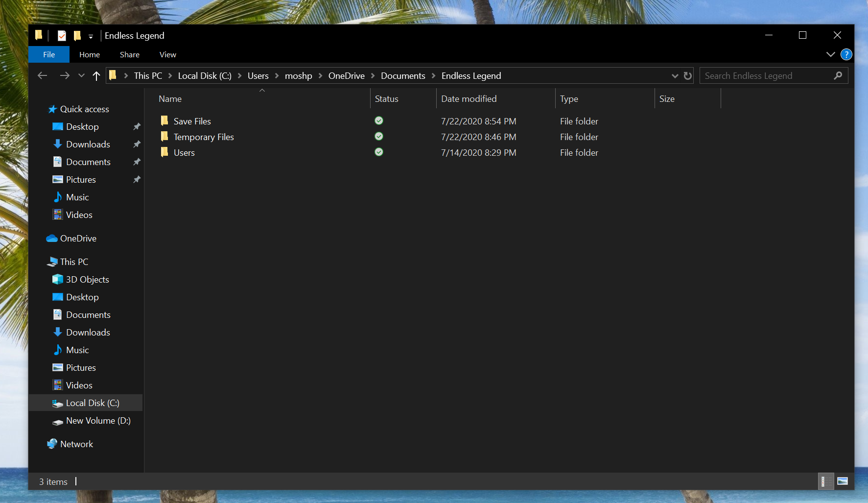Open Music under Quick access
Image resolution: width=868 pixels, height=503 pixels.
(77, 197)
